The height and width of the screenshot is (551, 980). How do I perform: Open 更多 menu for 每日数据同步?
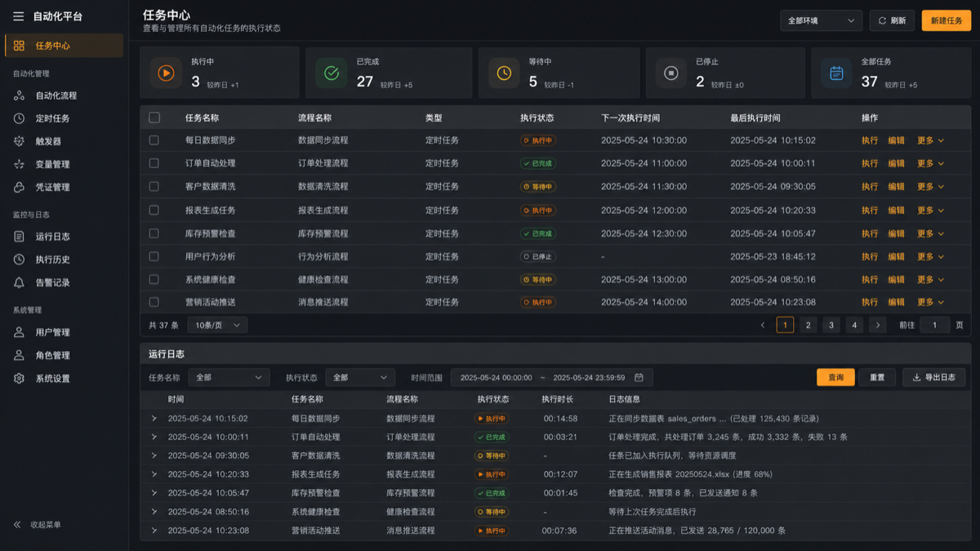[930, 140]
